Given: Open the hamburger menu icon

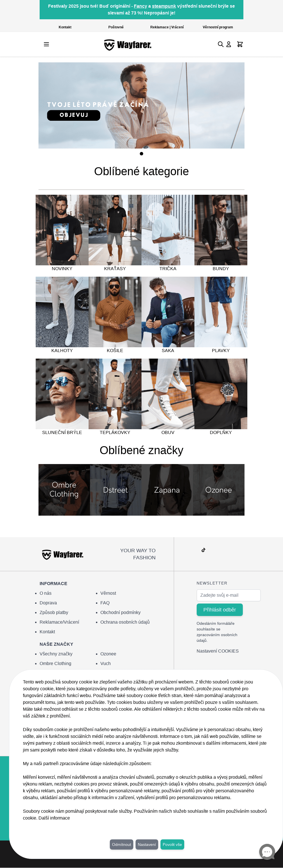Looking at the screenshot, I should [x=46, y=44].
